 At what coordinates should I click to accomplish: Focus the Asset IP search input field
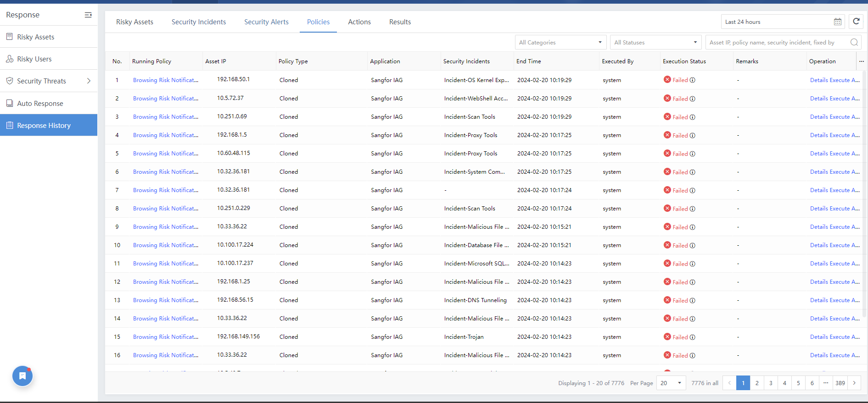pyautogui.click(x=776, y=43)
